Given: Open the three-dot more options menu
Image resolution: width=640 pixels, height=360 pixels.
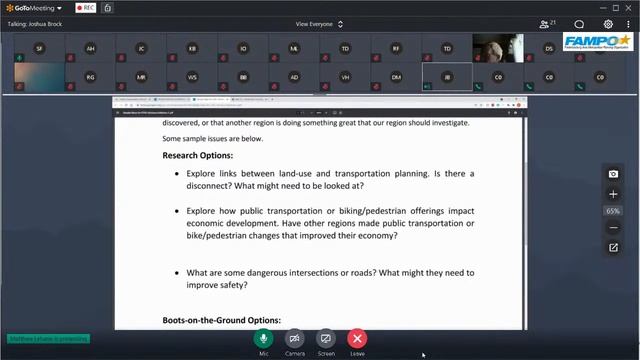Looking at the screenshot, I should pyautogui.click(x=628, y=24).
